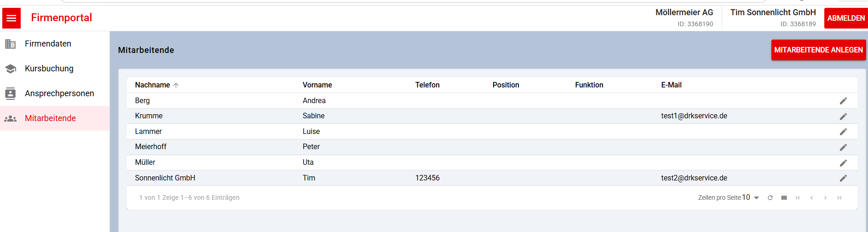Go to next table page
The height and width of the screenshot is (232, 868).
825,197
